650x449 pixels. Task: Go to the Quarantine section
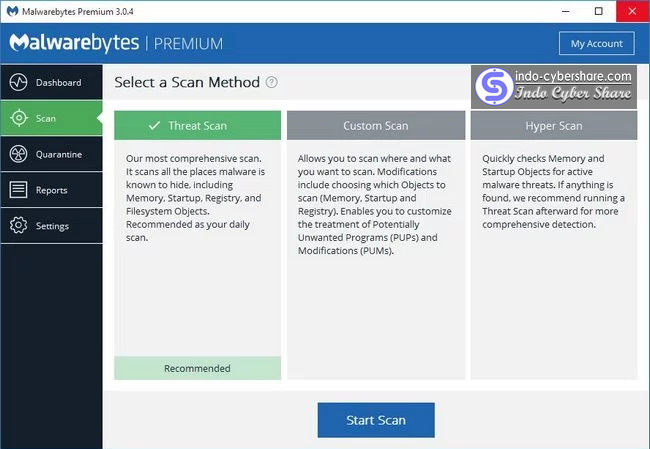pyautogui.click(x=51, y=154)
